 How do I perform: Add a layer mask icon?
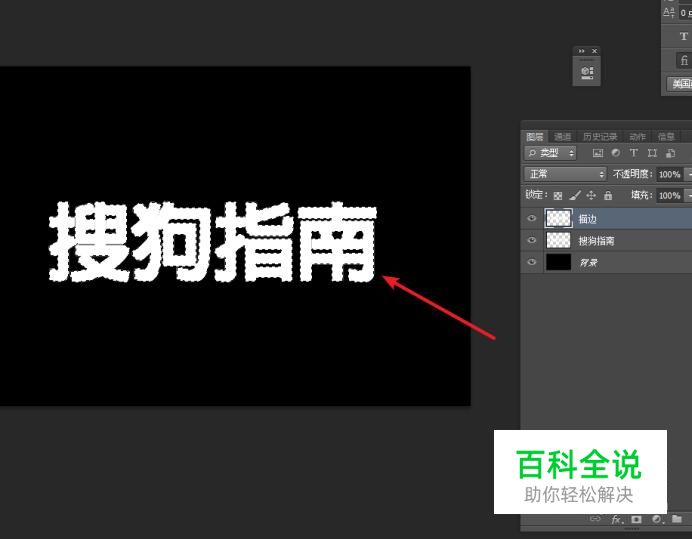tap(636, 519)
